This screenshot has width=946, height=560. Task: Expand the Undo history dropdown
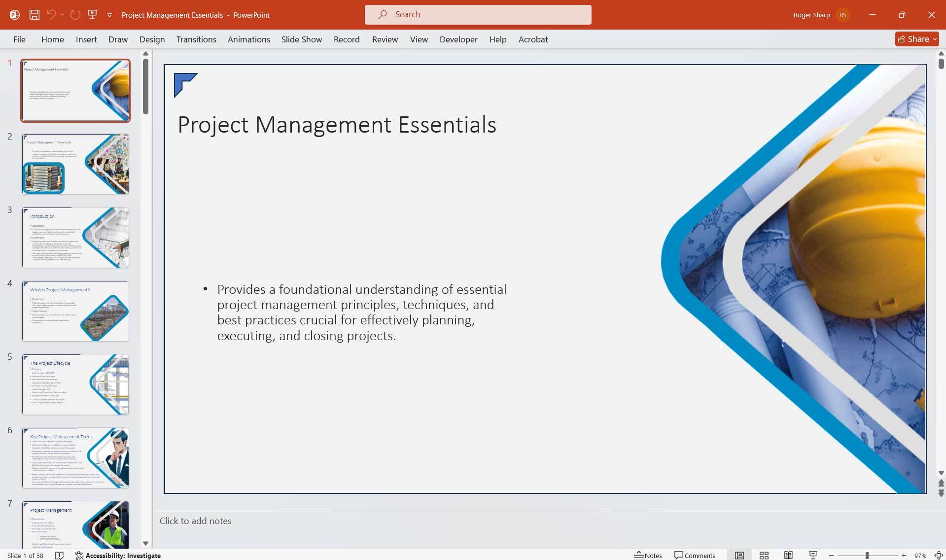62,15
